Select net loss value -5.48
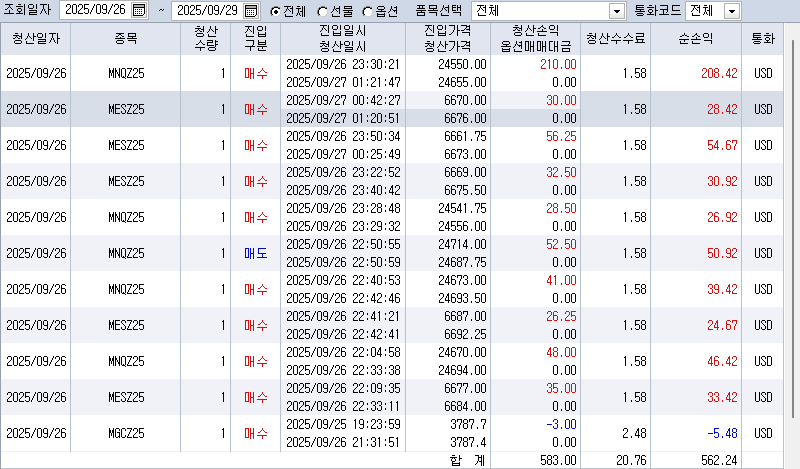The height and width of the screenshot is (469, 800). 722,433
